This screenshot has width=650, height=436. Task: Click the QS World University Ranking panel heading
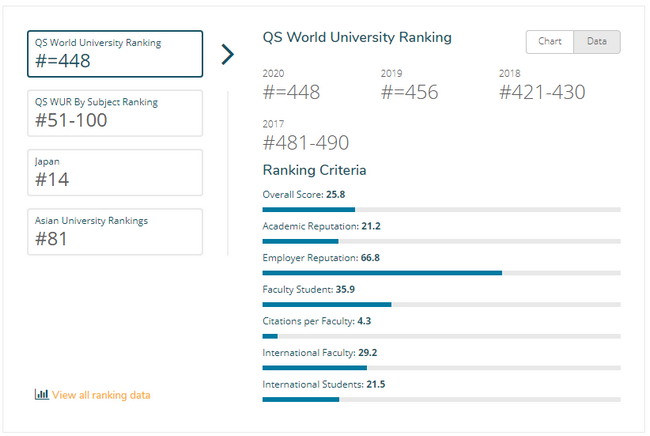coord(357,37)
